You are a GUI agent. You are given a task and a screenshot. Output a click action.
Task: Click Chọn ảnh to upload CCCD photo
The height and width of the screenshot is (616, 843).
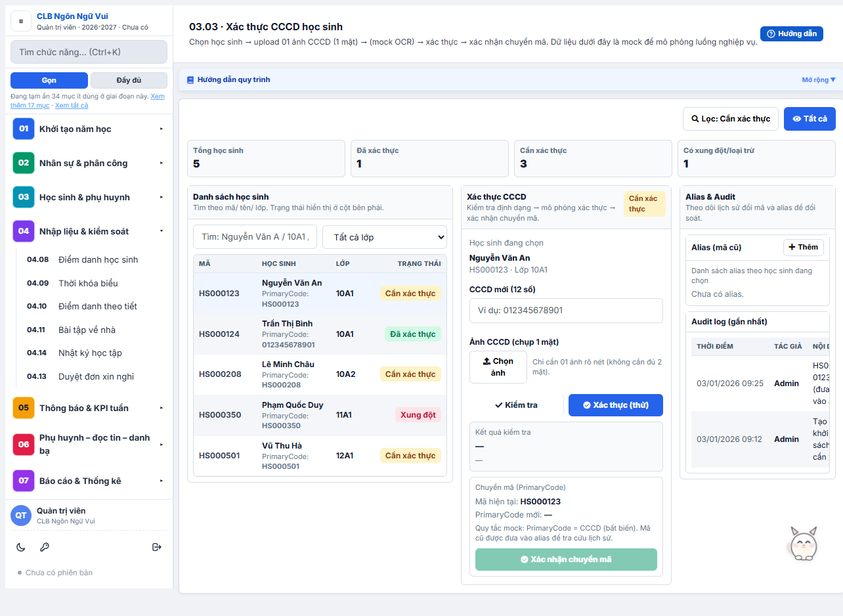click(x=498, y=367)
